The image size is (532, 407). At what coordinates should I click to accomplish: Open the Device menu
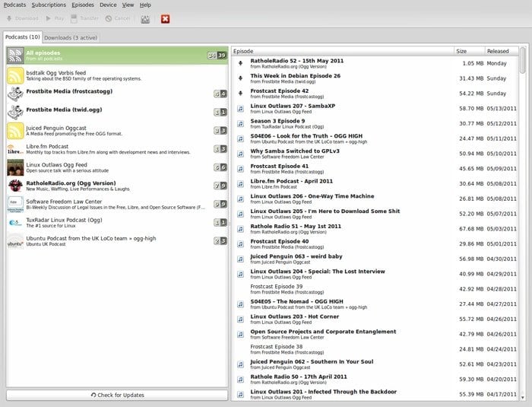[108, 5]
